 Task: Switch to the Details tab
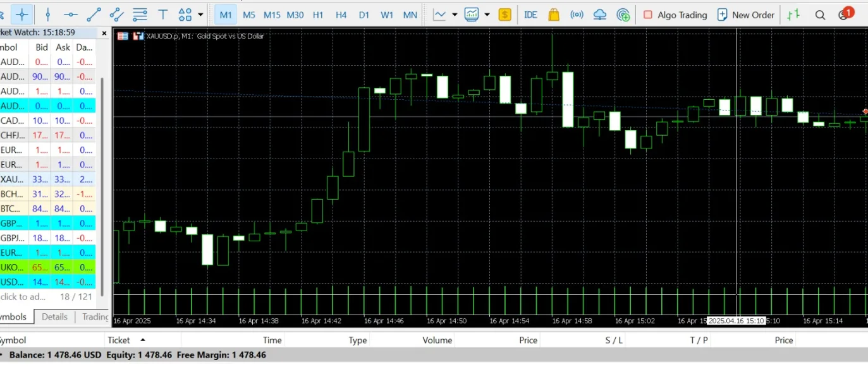tap(54, 317)
